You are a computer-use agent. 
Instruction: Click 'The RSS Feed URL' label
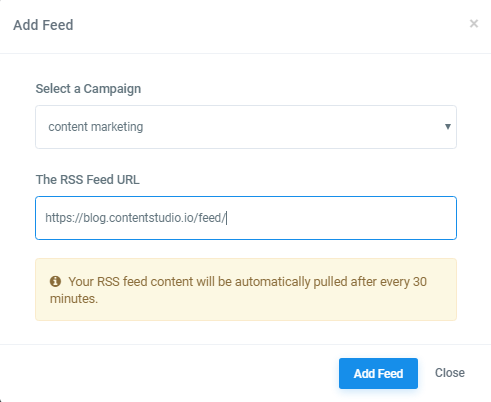pos(88,180)
